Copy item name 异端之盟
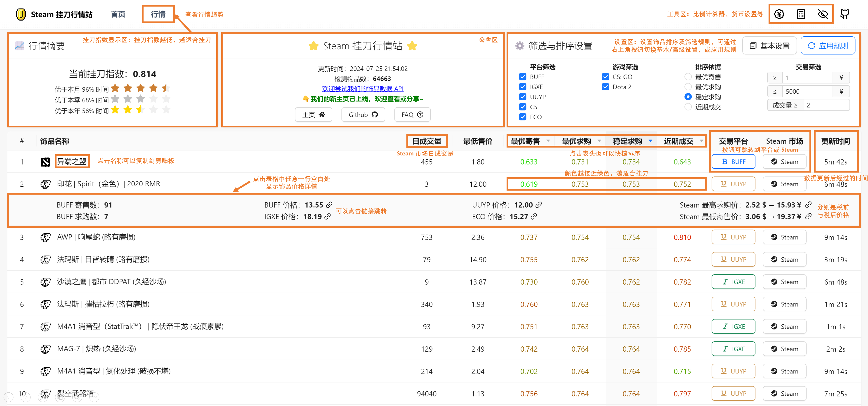The height and width of the screenshot is (406, 868). tap(72, 161)
